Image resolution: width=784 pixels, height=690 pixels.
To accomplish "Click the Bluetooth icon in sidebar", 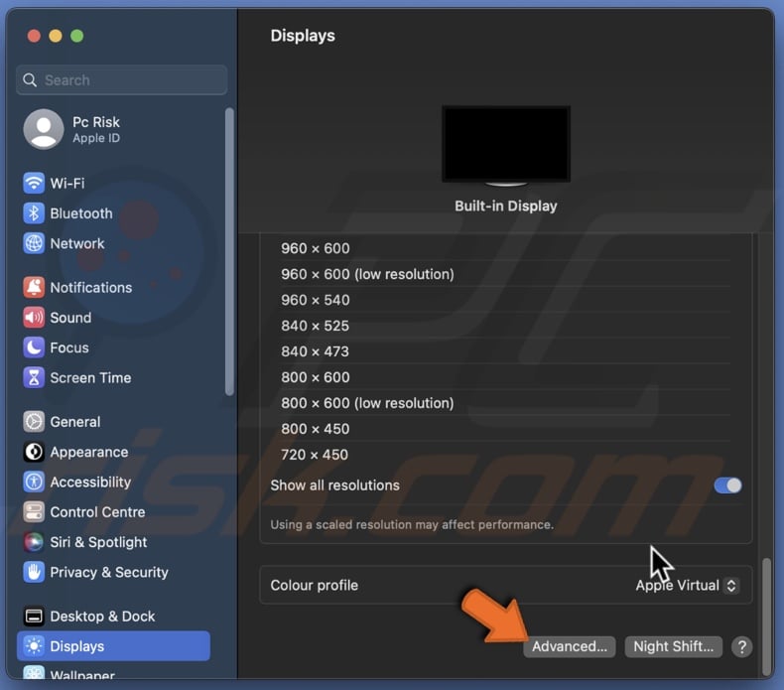I will 34,213.
